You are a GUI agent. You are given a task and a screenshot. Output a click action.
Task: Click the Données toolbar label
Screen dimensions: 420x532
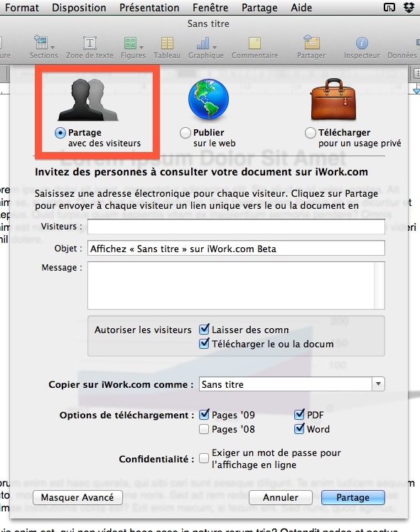pyautogui.click(x=402, y=55)
